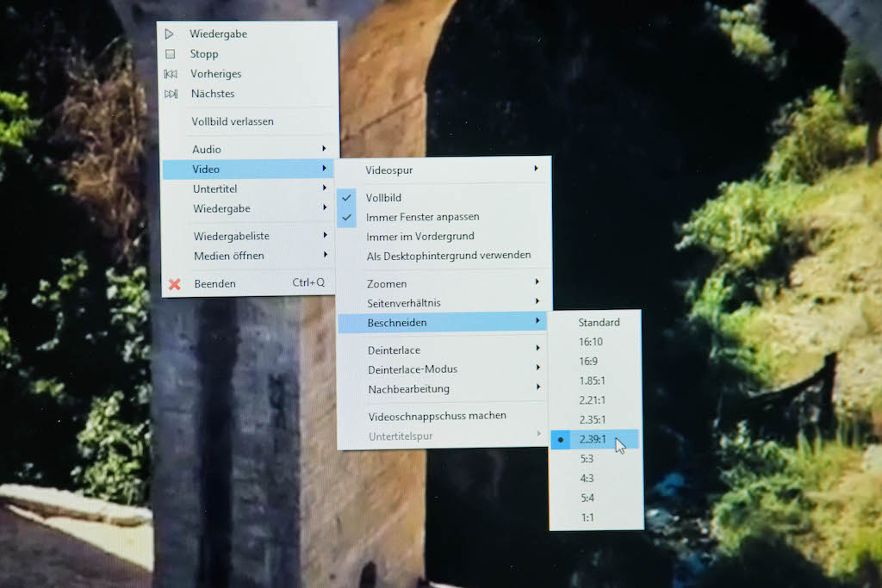Enable Immer im Vordergrund
The image size is (882, 588).
click(x=444, y=237)
